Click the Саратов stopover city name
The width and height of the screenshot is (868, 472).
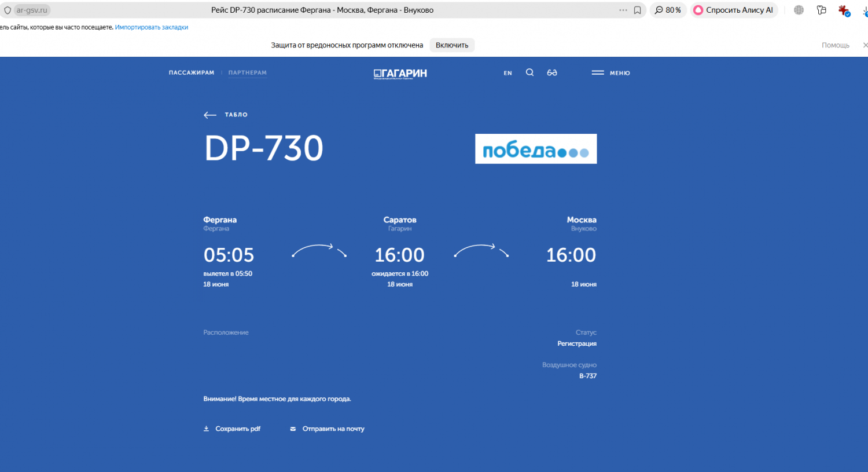[x=400, y=219]
